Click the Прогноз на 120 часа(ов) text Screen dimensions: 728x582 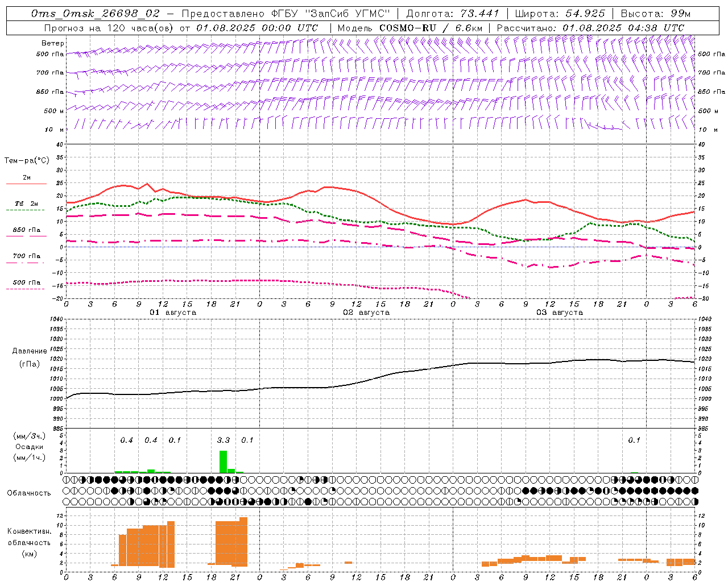pos(109,28)
